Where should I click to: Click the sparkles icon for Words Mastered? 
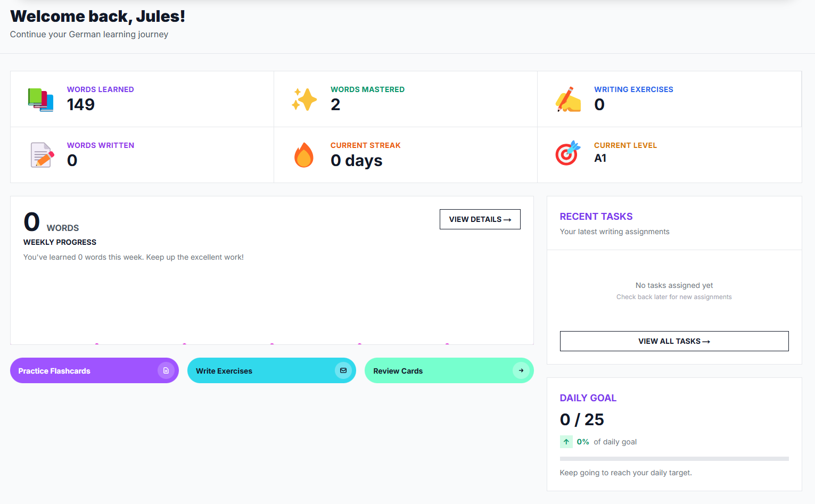pyautogui.click(x=304, y=100)
